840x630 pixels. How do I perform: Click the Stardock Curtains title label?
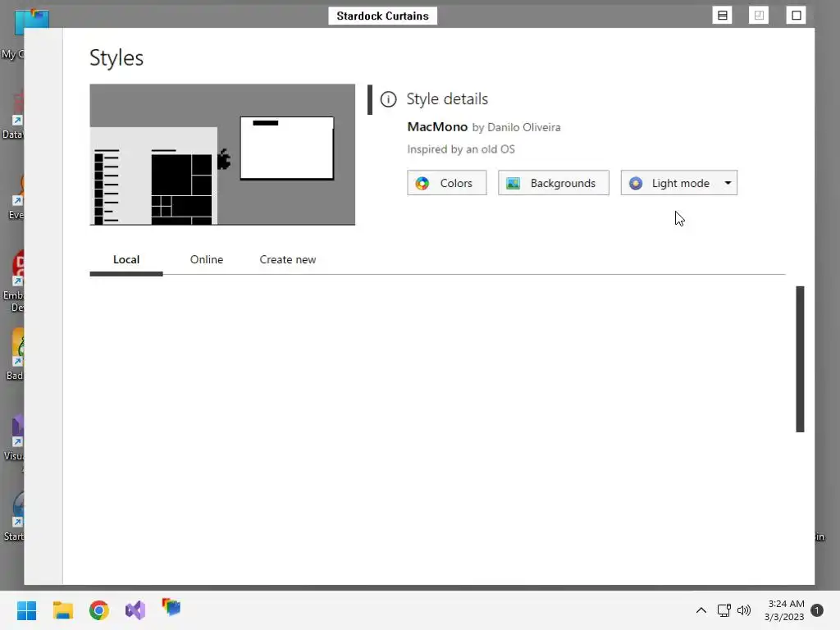(x=382, y=16)
